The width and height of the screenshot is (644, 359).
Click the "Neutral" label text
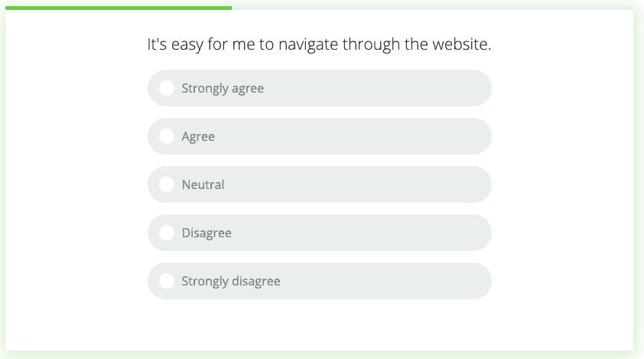(x=203, y=184)
